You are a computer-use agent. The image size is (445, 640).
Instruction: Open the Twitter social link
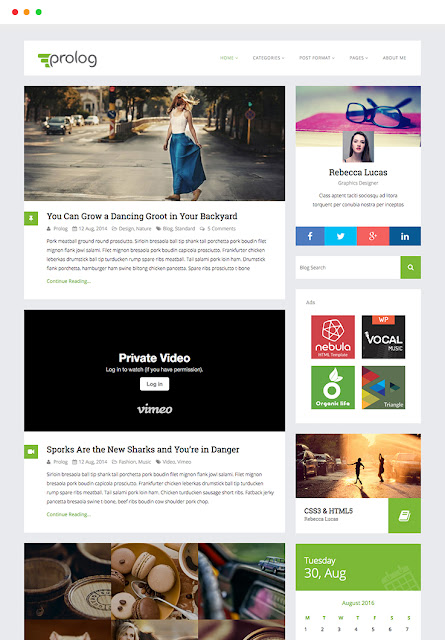[341, 236]
